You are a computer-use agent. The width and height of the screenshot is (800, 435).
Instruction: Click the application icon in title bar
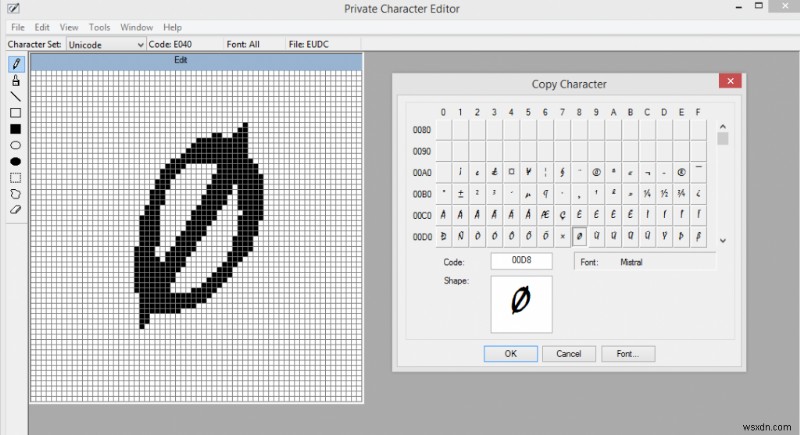tap(13, 8)
